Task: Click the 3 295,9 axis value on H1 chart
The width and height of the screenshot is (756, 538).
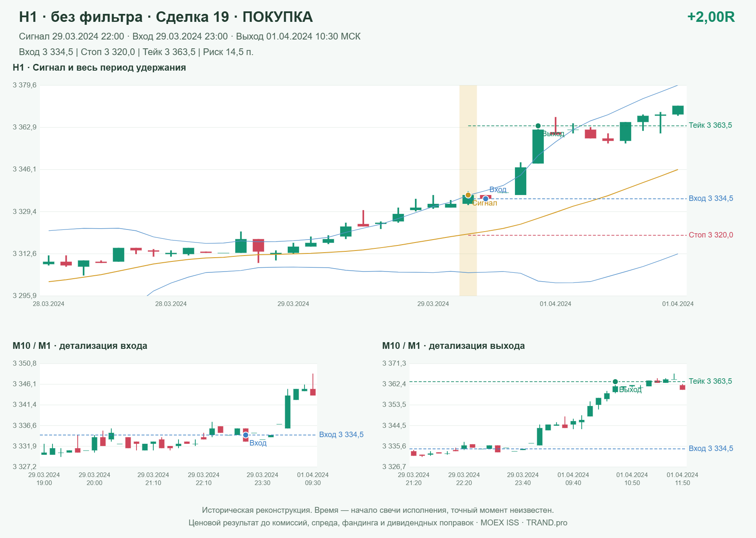Action: (24, 295)
